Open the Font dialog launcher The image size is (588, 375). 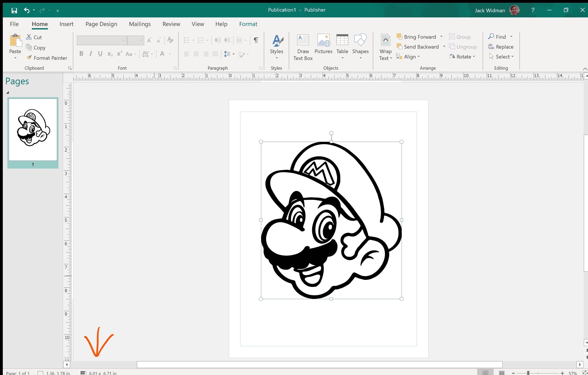[x=175, y=68]
